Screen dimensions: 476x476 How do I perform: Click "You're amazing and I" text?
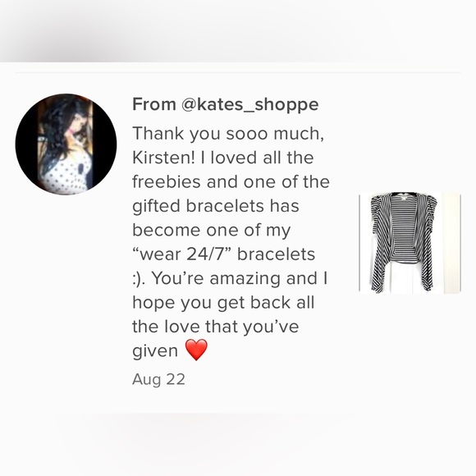240,278
